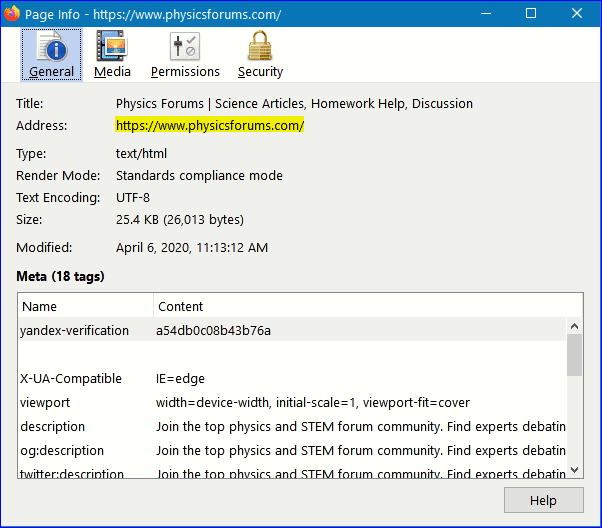Click the Help button
Screen dimensions: 602x528
543,500
